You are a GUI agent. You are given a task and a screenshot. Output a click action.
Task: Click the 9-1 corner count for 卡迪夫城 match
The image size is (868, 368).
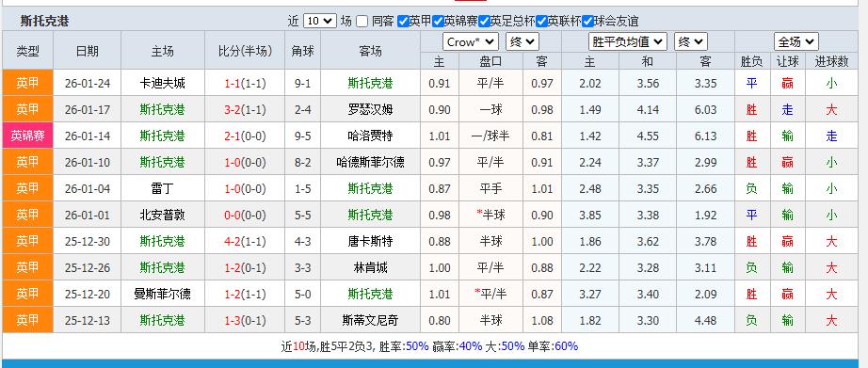(x=303, y=84)
